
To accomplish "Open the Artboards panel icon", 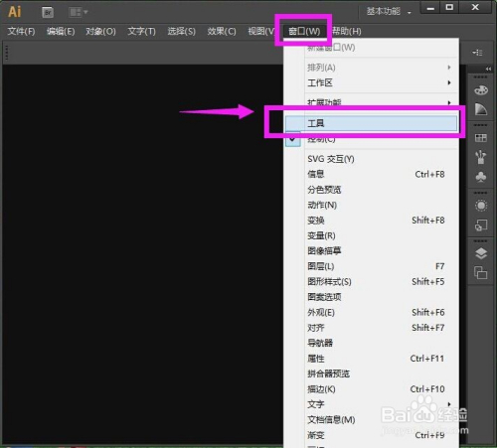I will pyautogui.click(x=481, y=273).
